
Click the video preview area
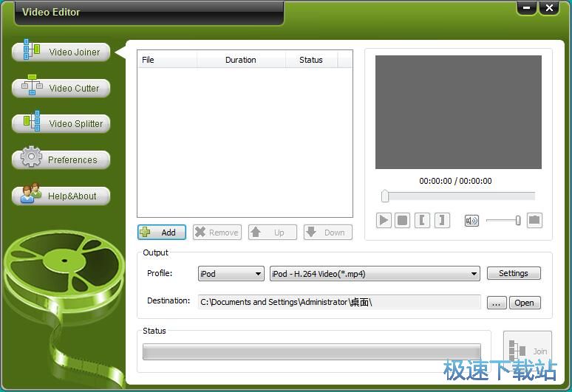pos(458,112)
